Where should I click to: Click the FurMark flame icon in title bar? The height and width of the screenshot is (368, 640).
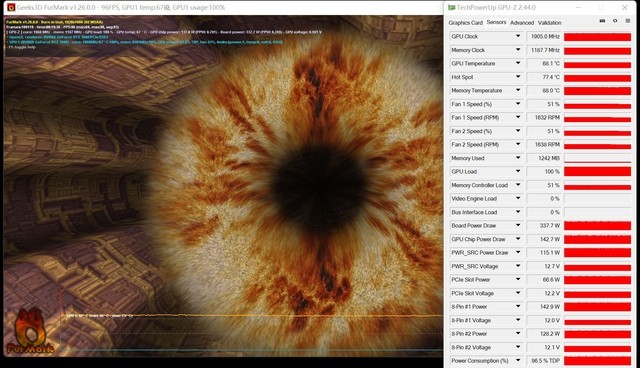11,7
